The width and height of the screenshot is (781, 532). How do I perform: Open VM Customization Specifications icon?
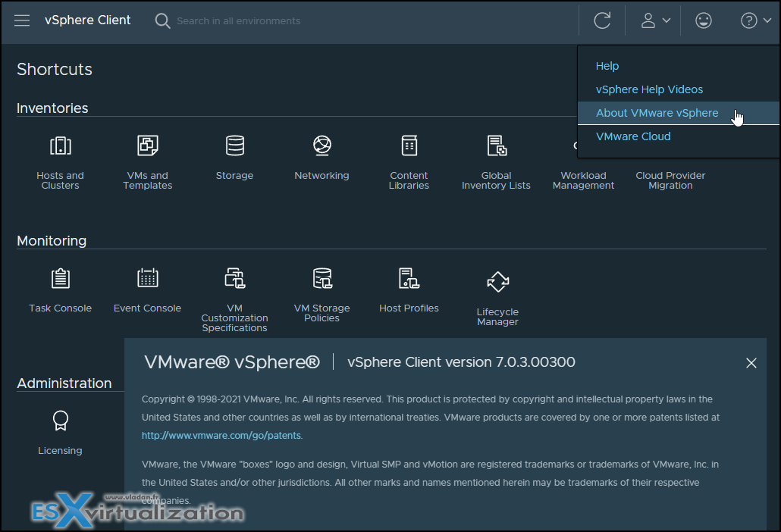tap(234, 278)
